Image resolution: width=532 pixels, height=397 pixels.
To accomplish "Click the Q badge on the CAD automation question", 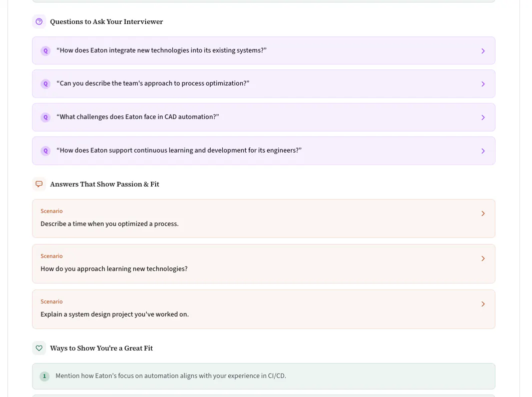I will pyautogui.click(x=46, y=117).
